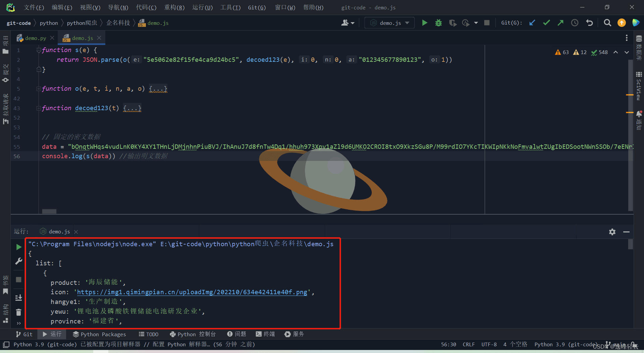Expand the decoed123 function fold

click(132, 108)
